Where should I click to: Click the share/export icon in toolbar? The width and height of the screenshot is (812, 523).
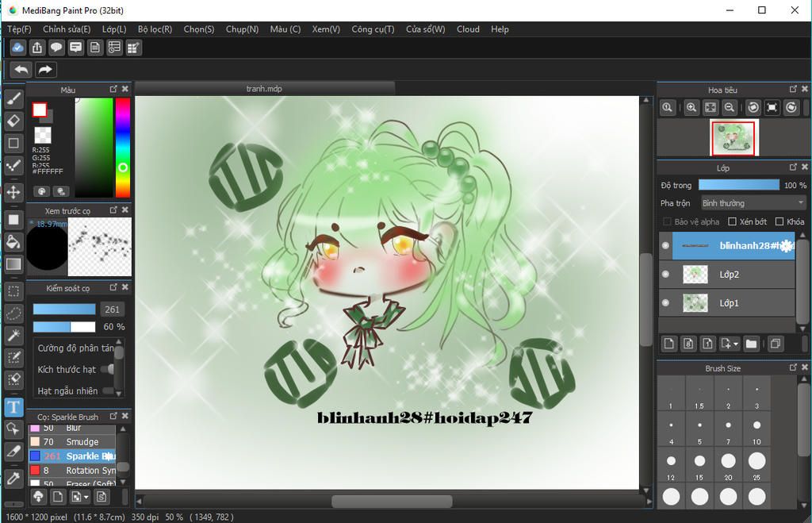point(36,48)
